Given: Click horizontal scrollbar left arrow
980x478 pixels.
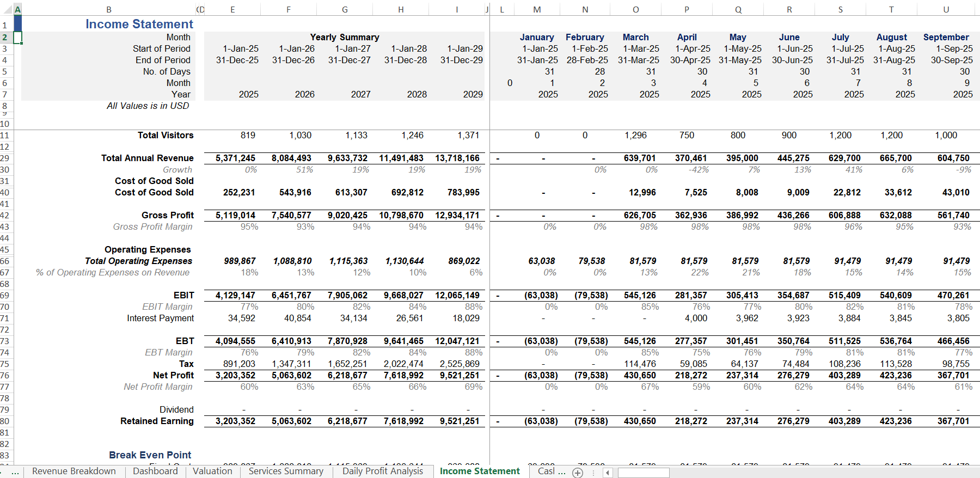Looking at the screenshot, I should tap(608, 473).
